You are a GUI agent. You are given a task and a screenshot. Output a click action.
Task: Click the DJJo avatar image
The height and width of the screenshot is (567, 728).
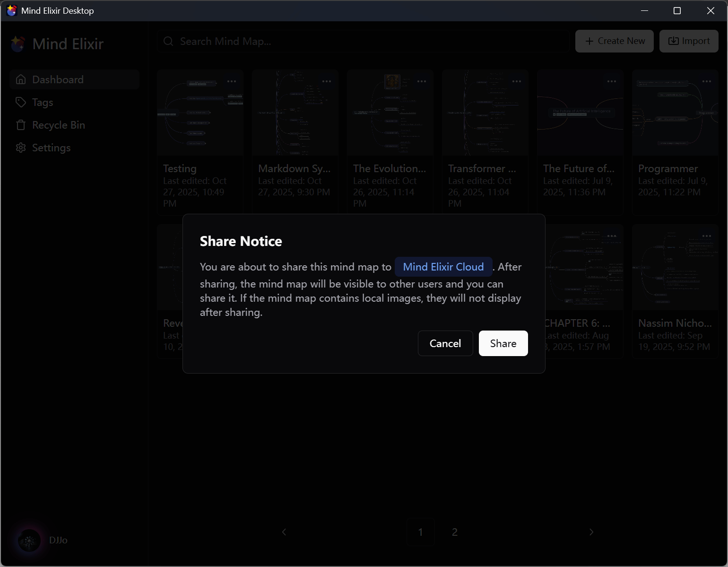click(28, 540)
